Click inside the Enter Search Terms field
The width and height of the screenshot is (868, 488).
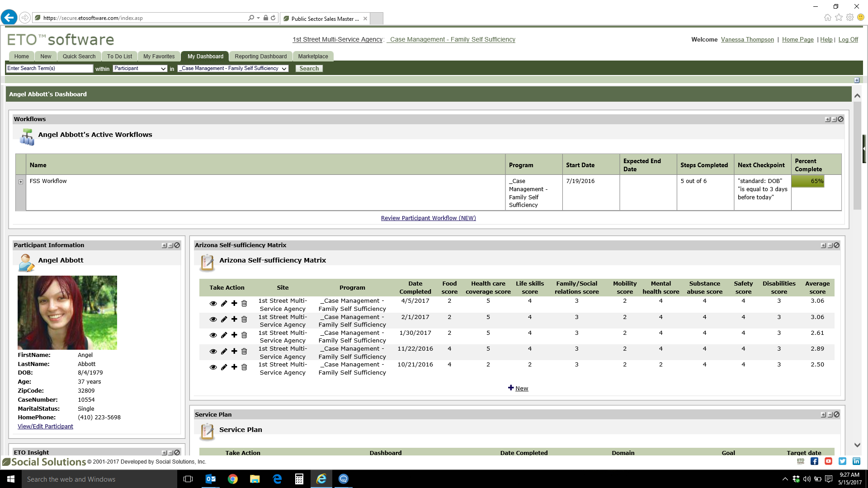[x=48, y=68]
